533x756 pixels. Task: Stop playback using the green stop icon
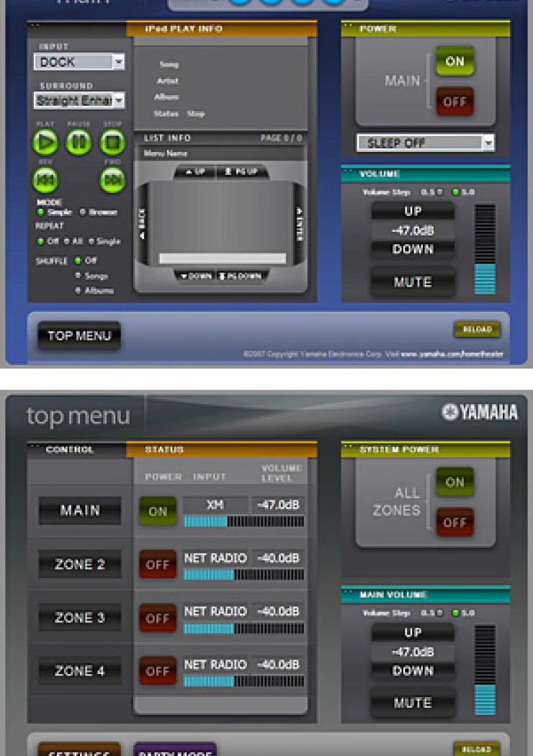click(112, 143)
